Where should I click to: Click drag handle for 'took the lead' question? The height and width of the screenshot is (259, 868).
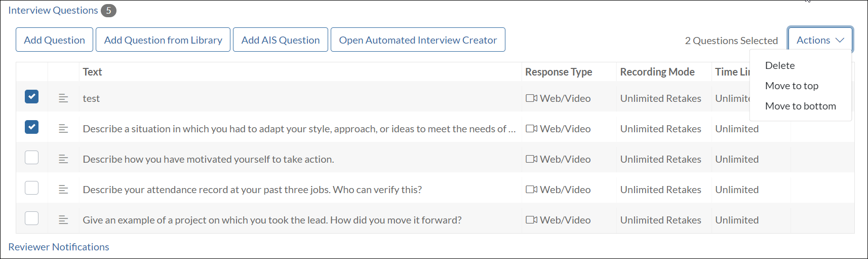pyautogui.click(x=63, y=220)
